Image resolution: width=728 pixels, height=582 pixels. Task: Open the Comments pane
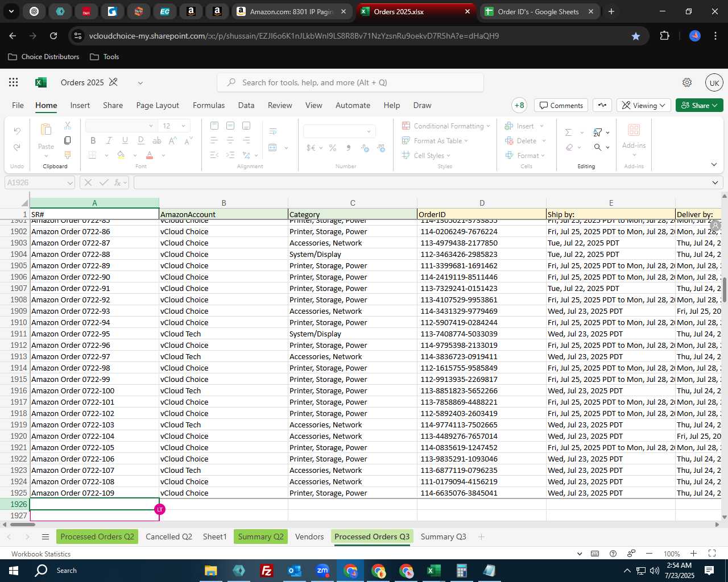[x=561, y=105]
